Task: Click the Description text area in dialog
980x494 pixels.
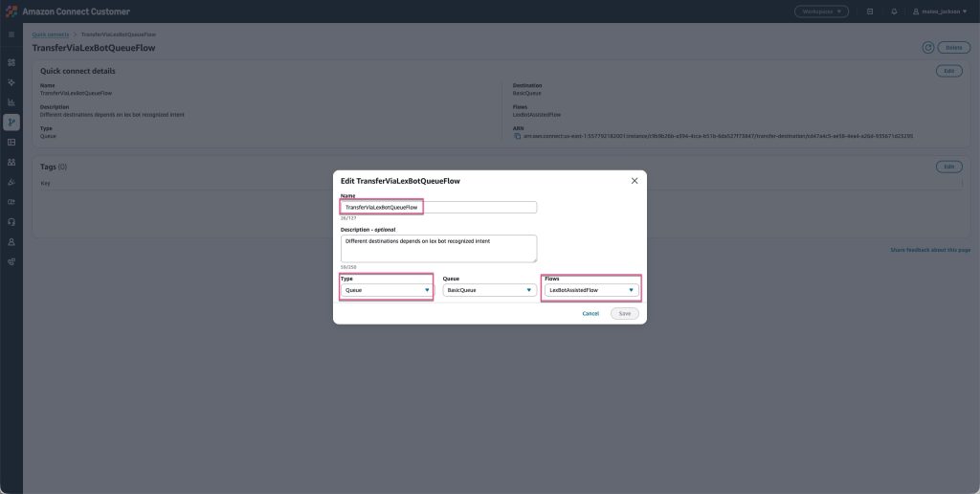Action: point(438,249)
